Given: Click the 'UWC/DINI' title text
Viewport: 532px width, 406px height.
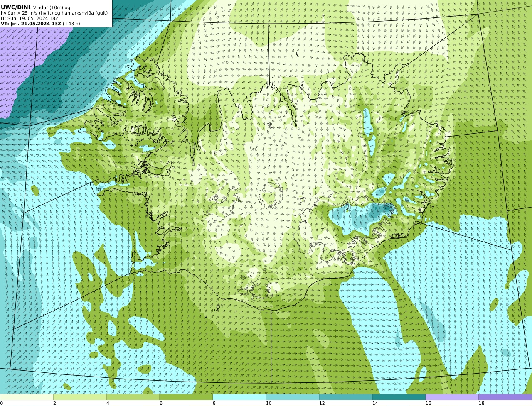Looking at the screenshot, I should coord(15,7).
